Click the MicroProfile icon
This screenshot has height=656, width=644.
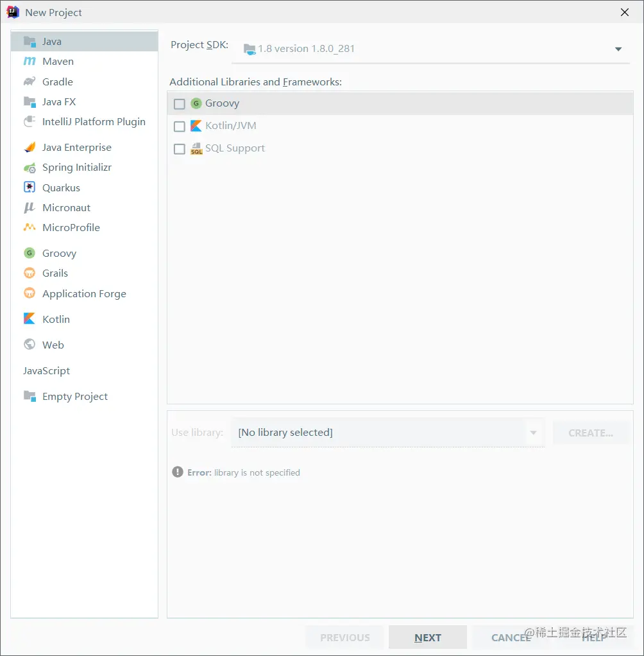point(30,227)
